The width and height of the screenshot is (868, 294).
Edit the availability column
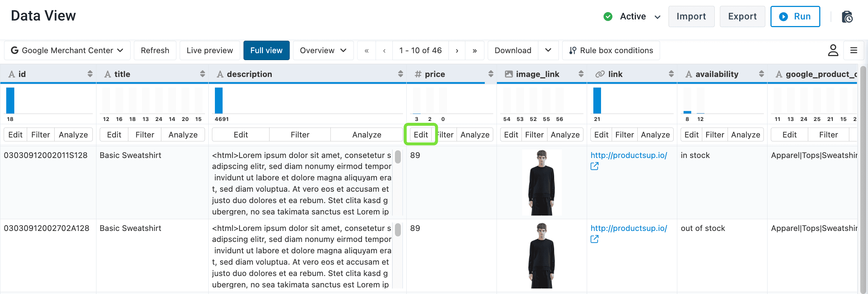coord(692,135)
